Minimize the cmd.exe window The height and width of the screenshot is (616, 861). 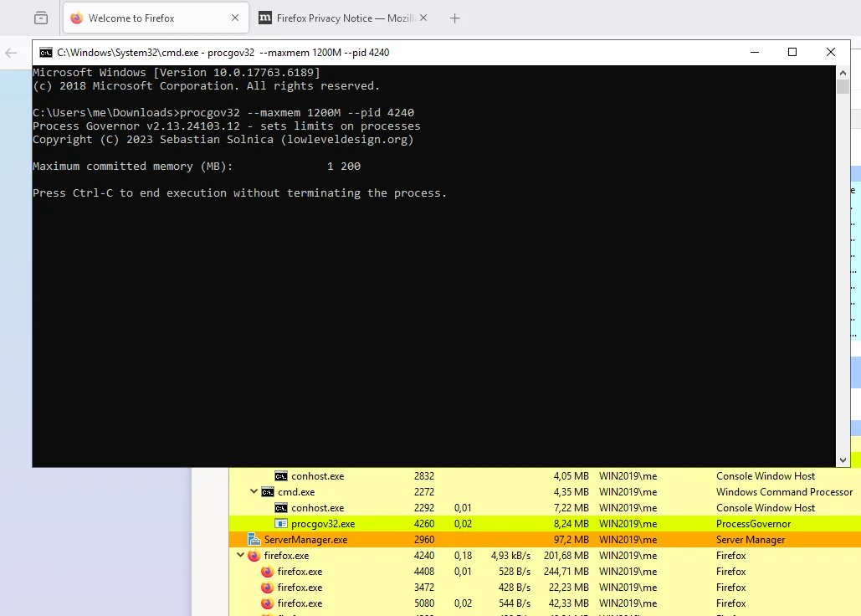pos(755,52)
